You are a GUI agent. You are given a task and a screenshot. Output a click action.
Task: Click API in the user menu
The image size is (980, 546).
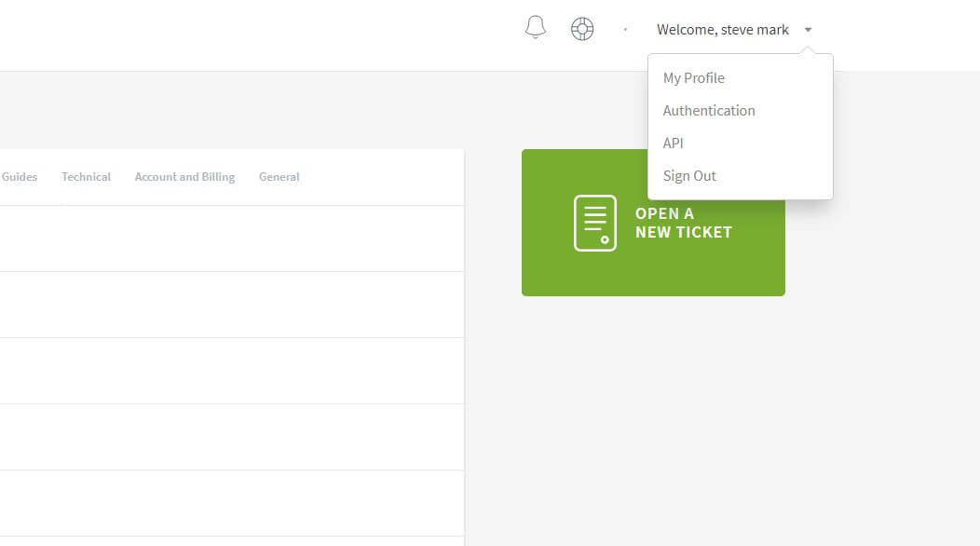[673, 143]
